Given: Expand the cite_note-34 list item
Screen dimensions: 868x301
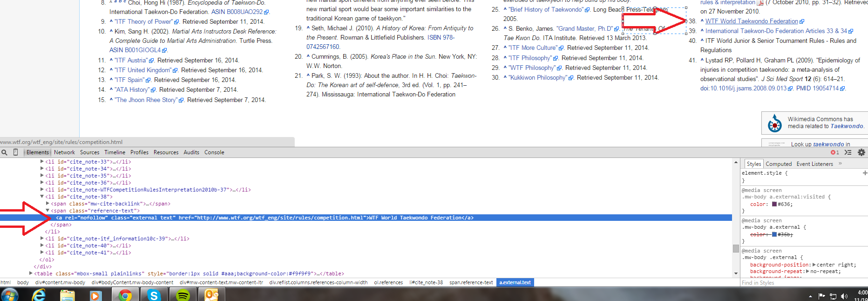Looking at the screenshot, I should 42,169.
